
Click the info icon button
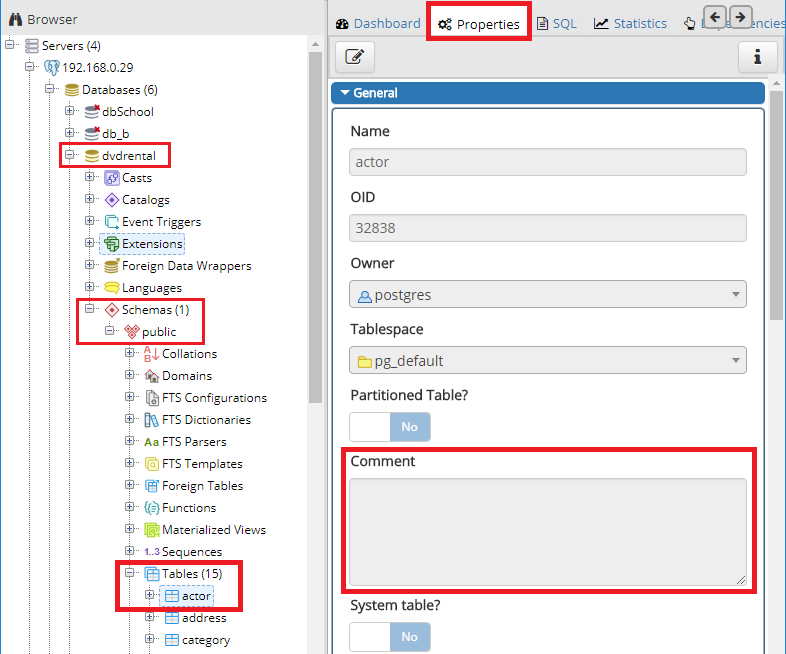coord(757,57)
